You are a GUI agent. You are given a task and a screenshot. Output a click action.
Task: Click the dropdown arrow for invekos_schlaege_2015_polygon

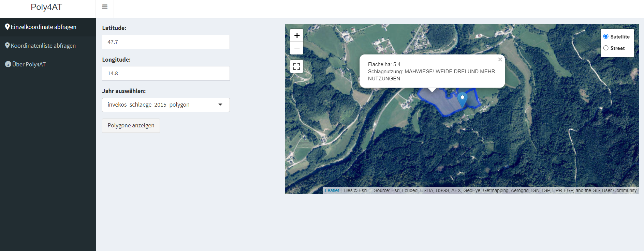220,105
